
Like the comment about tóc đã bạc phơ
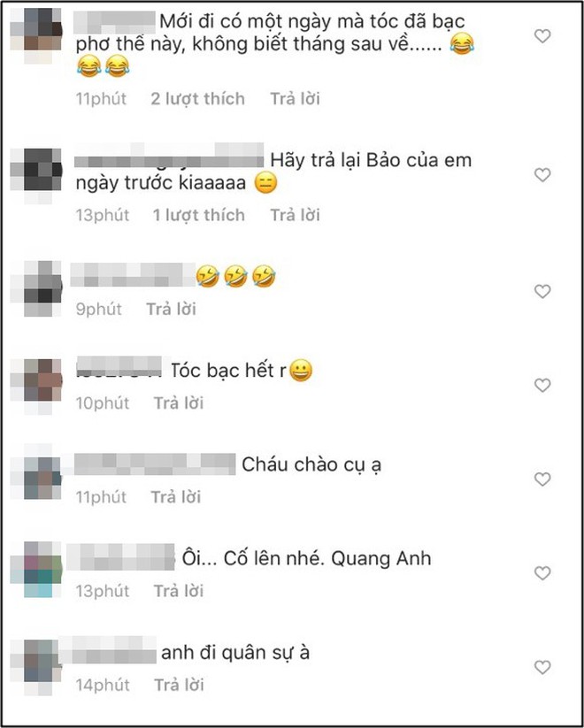coord(542,35)
